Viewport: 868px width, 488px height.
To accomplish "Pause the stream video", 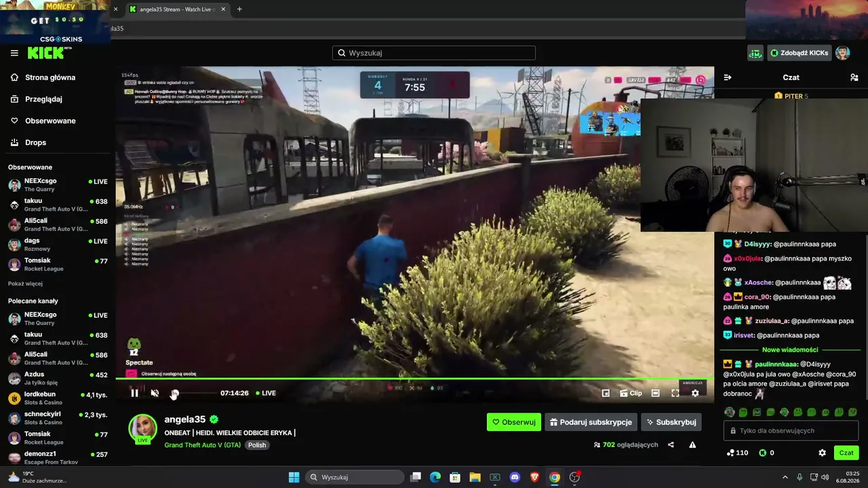I will pyautogui.click(x=134, y=393).
